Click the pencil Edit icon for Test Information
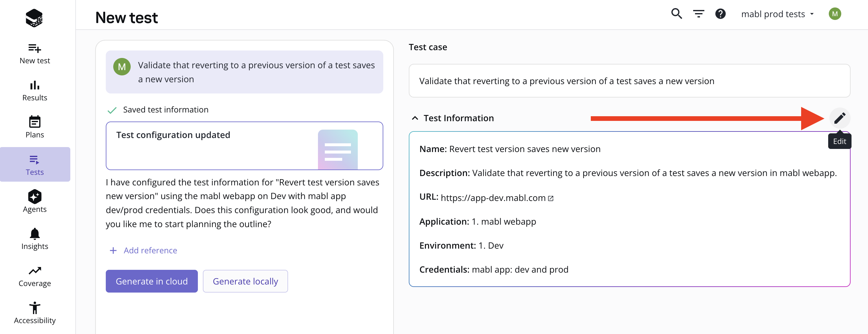 (x=840, y=118)
